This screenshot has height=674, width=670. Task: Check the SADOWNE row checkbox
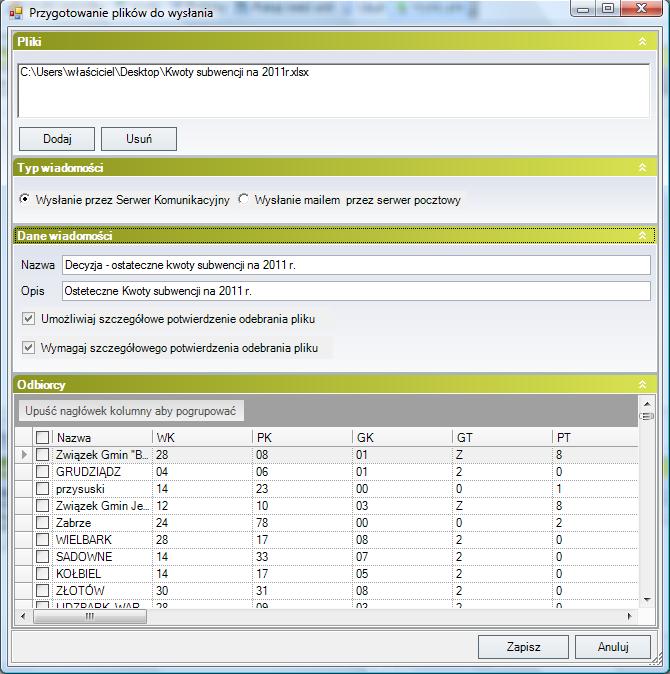tap(42, 557)
